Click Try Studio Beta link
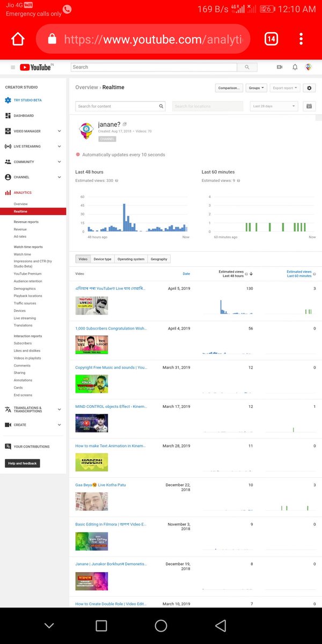The image size is (322, 644). pos(27,100)
